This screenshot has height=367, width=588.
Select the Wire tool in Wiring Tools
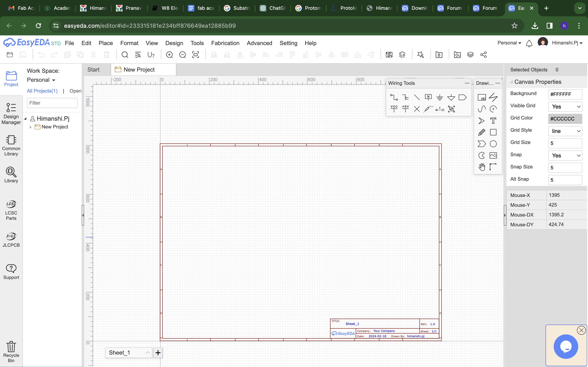(394, 98)
